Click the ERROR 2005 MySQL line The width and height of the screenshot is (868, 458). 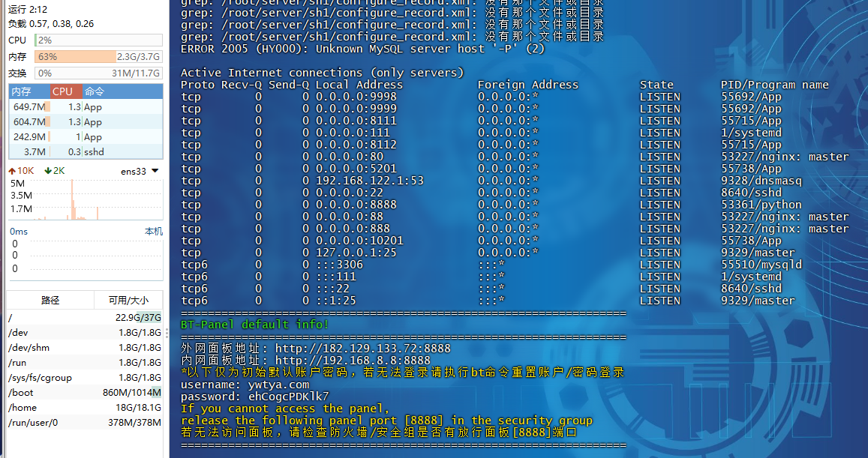pos(362,49)
